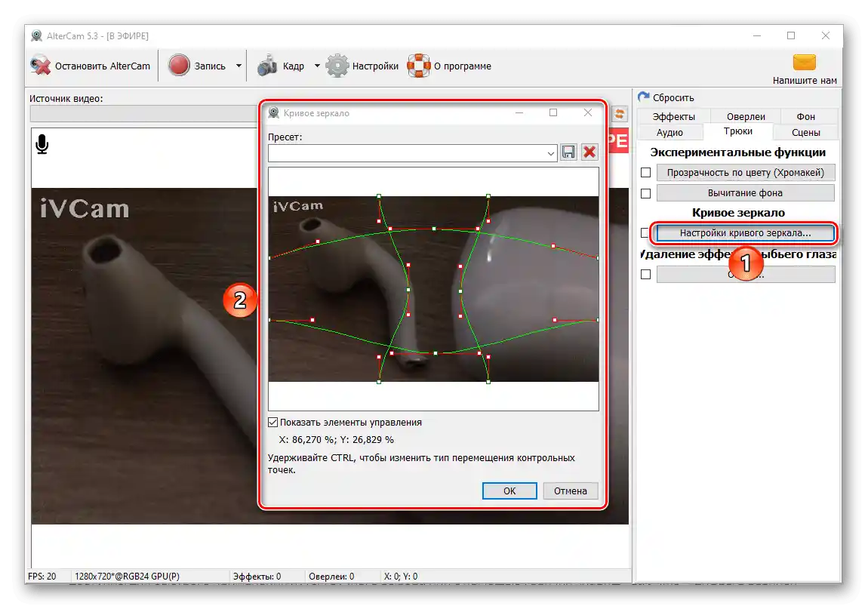Select the Трюки tab
The image size is (868, 609).
point(738,131)
